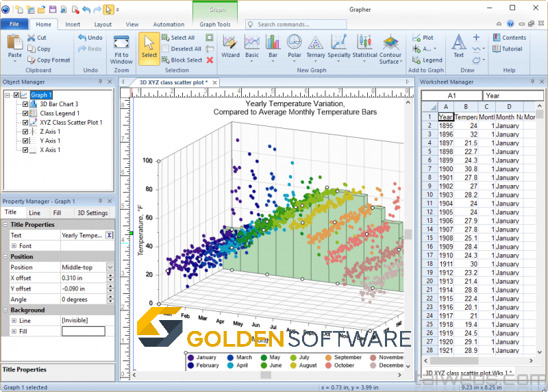
Task: Select the Year header cell in worksheet
Action: (x=446, y=117)
